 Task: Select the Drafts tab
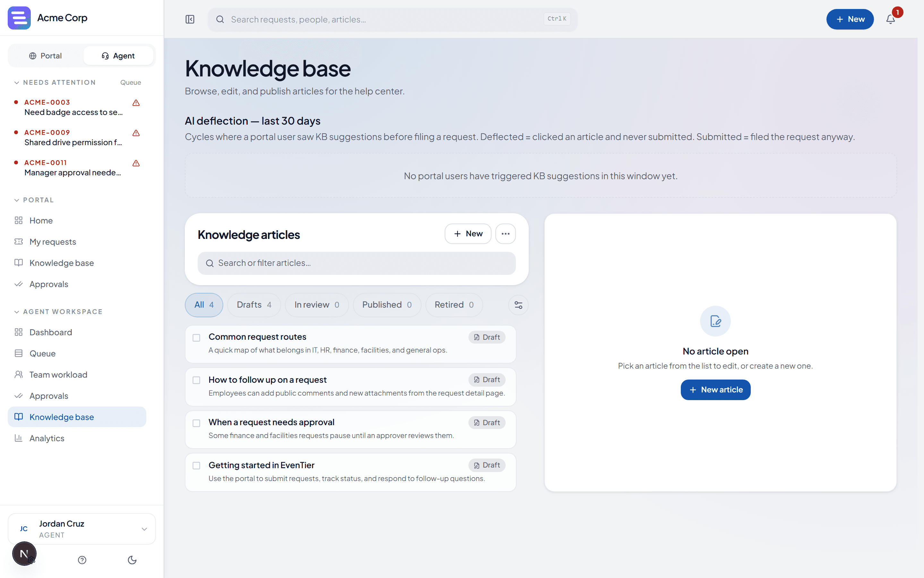[x=254, y=305]
